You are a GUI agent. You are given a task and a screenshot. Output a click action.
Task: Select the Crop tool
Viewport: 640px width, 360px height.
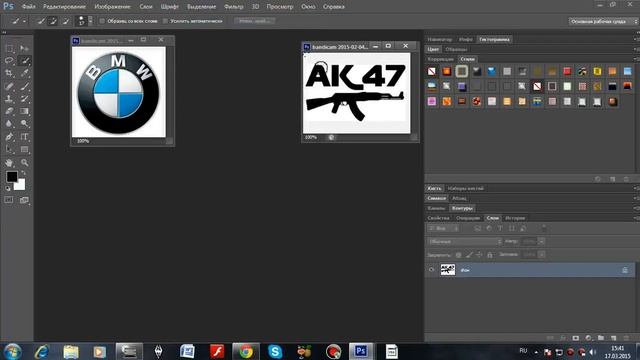[x=9, y=73]
